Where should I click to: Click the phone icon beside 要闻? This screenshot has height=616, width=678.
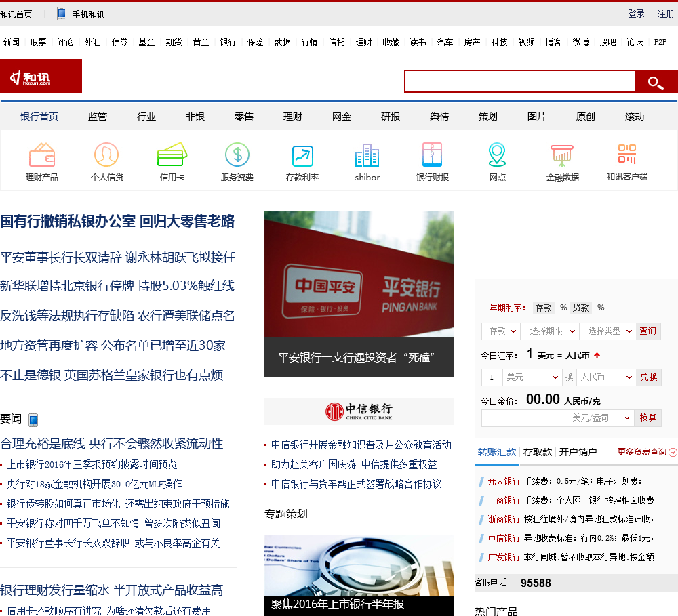click(x=33, y=419)
